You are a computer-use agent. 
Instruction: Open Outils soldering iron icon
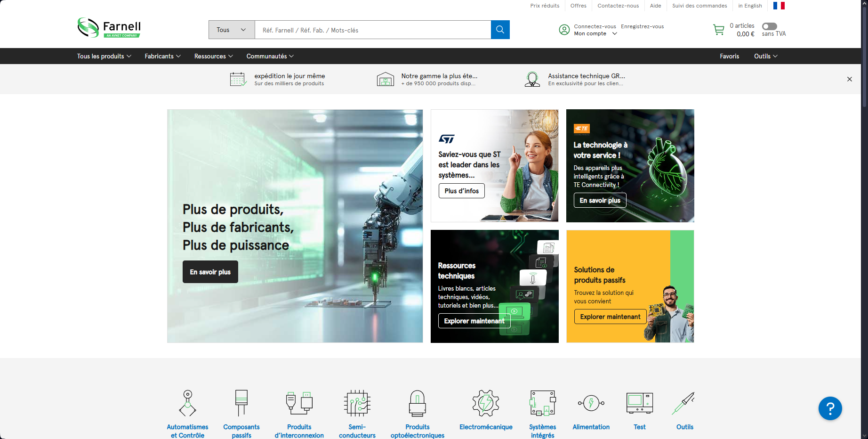[x=683, y=403]
